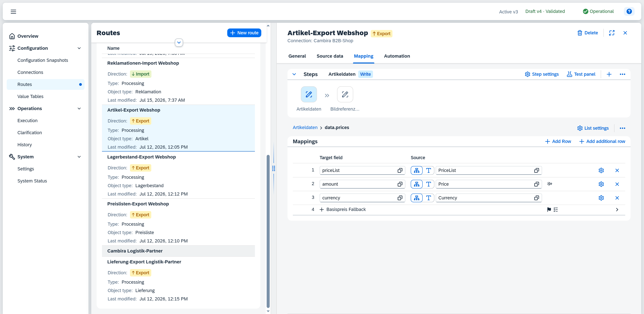
Task: Select Lagerbestand-Export Webshop route
Action: pyautogui.click(x=178, y=175)
